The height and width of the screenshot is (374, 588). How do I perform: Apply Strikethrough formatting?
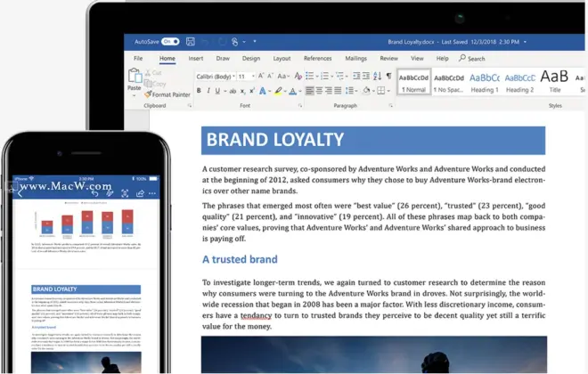(233, 91)
